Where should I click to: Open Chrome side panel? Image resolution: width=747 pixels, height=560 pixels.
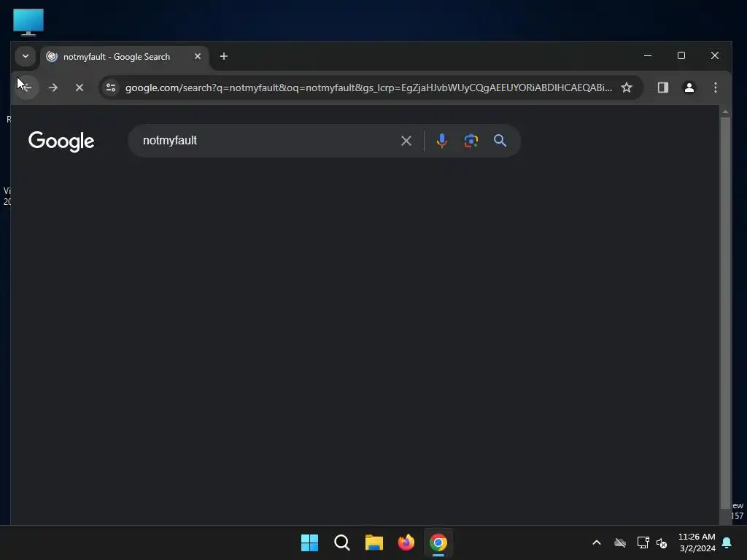[662, 87]
